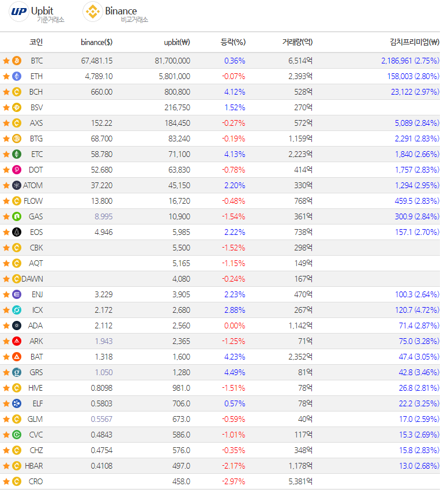
Task: Toggle the favorite star for DAWN
Action: tap(6, 279)
